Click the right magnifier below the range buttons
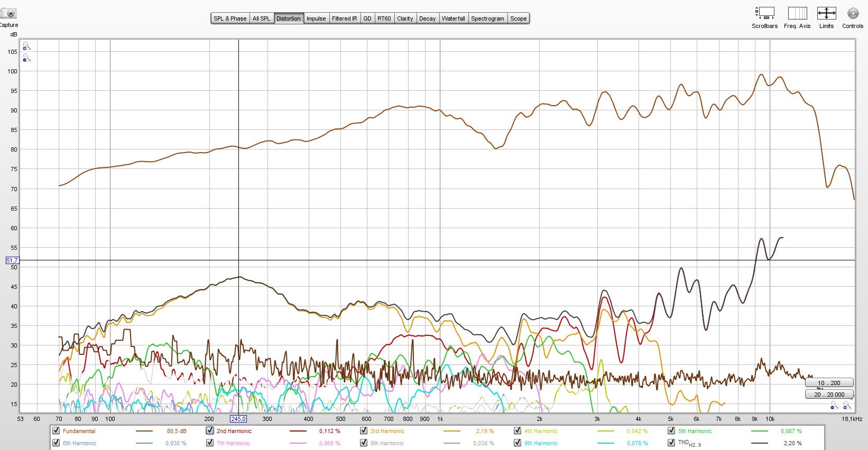This screenshot has height=450, width=868. point(846,406)
